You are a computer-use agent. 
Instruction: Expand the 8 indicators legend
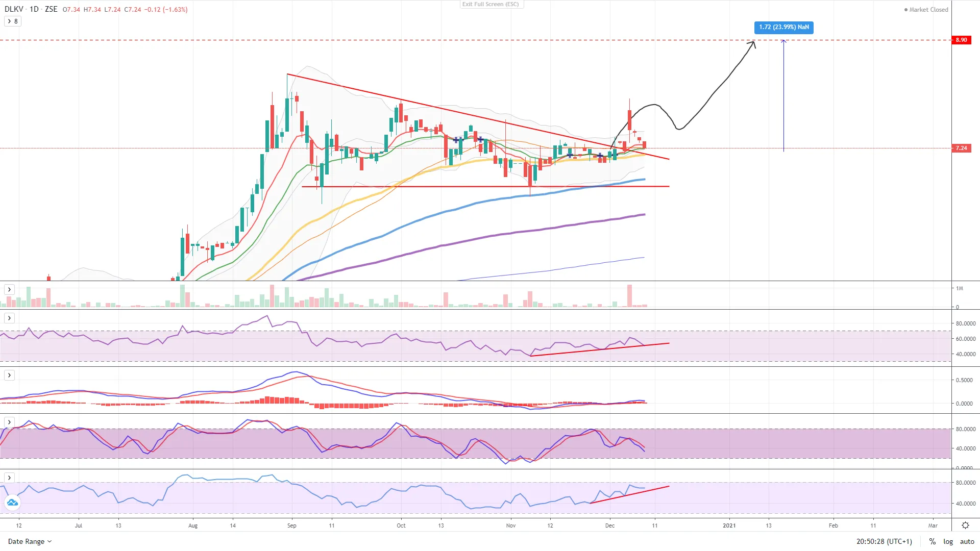point(12,21)
